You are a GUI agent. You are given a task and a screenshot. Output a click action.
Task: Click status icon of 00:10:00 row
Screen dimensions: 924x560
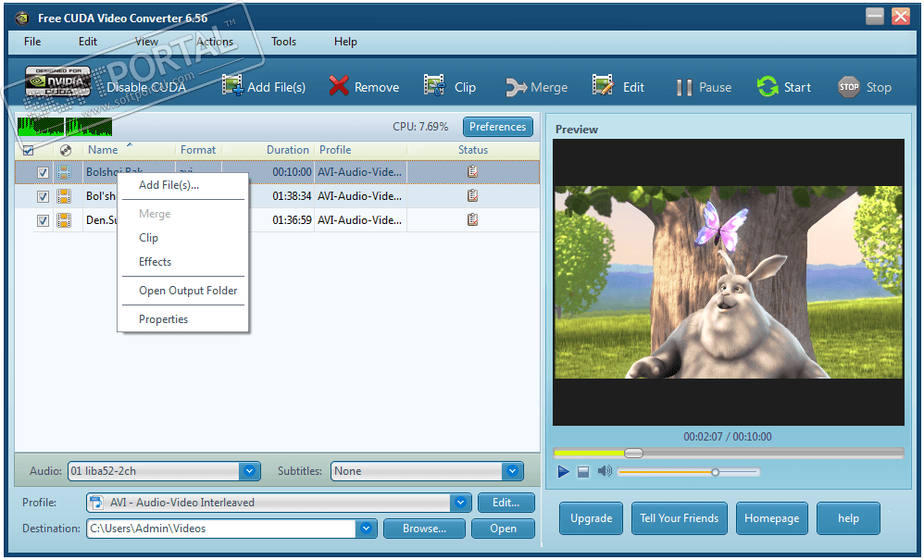pos(472,171)
